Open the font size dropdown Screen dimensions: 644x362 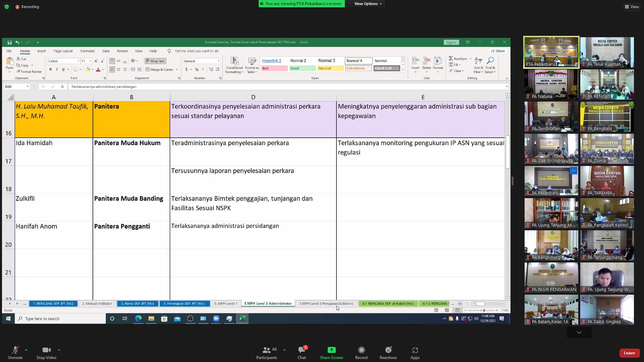click(90, 61)
